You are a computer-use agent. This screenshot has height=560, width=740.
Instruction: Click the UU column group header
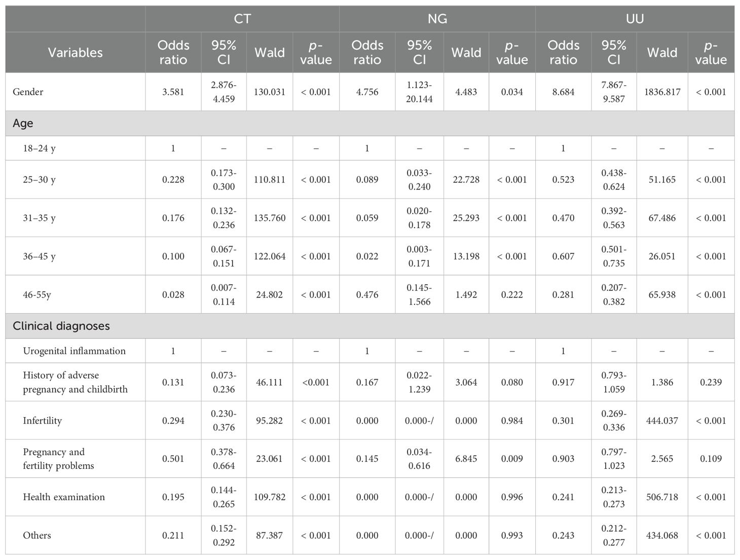coord(635,19)
